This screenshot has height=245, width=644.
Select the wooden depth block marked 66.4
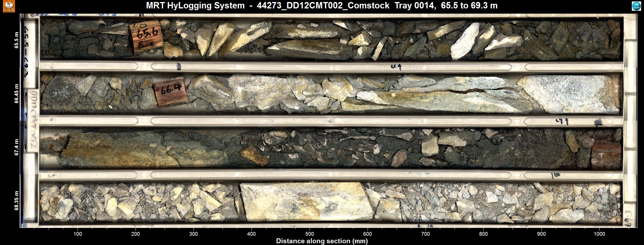click(171, 92)
